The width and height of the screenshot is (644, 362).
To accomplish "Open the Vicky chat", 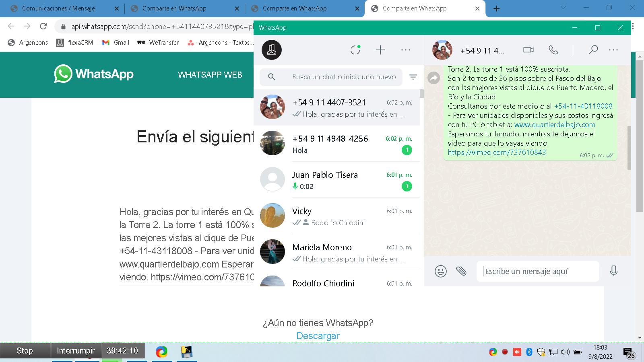I will tap(336, 216).
